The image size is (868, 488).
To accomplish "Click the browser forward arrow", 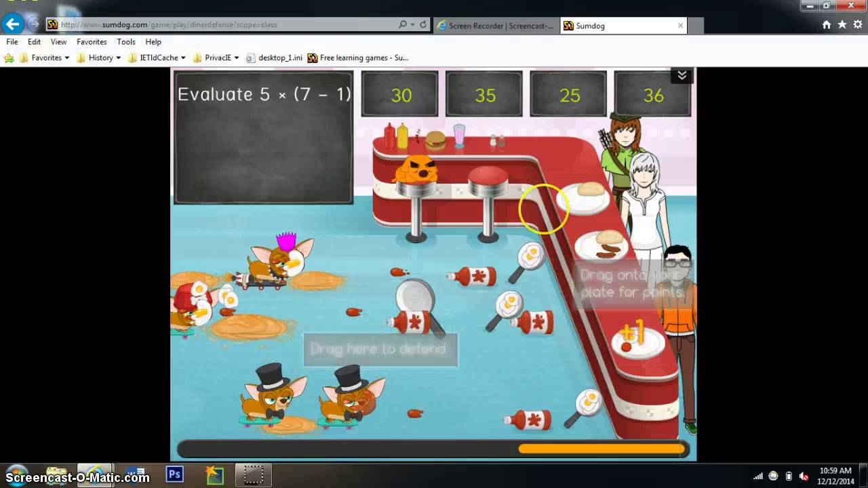I will pos(33,24).
